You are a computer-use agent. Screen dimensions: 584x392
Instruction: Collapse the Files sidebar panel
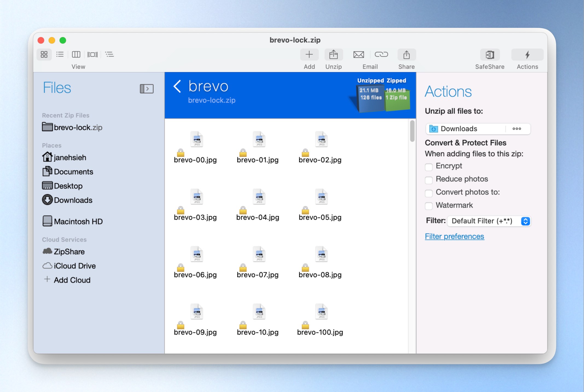click(x=147, y=89)
